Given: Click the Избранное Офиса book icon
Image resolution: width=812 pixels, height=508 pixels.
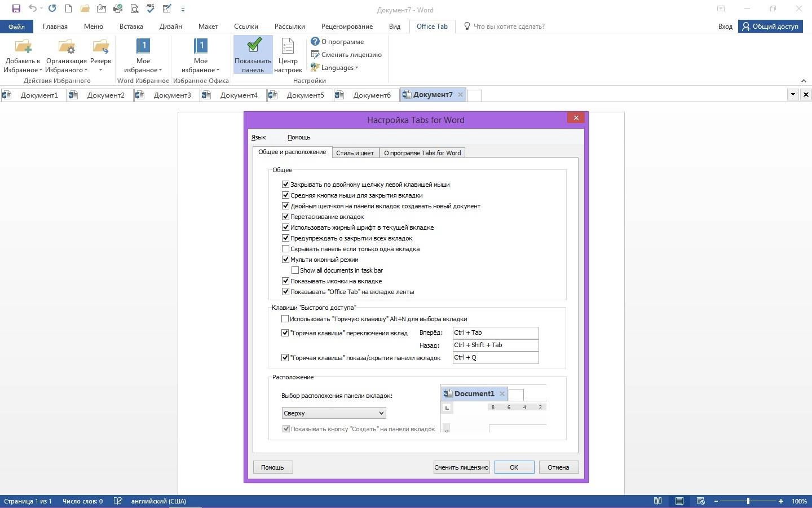Looking at the screenshot, I should tap(201, 46).
